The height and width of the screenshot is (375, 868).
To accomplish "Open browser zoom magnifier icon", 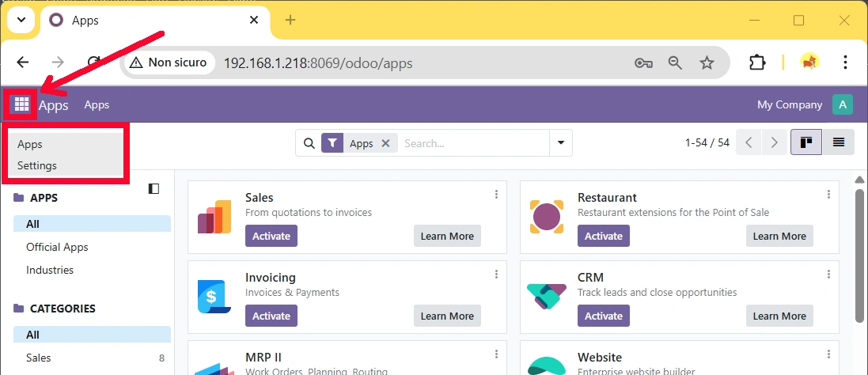I will tap(675, 63).
